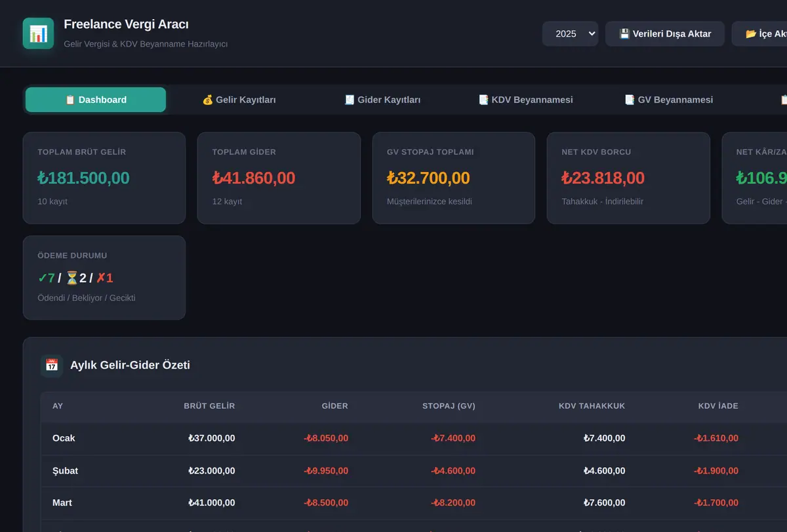This screenshot has width=787, height=532.
Task: Click the calendar icon beside Aylık Gelir-Gider Özeti
Action: (52, 365)
